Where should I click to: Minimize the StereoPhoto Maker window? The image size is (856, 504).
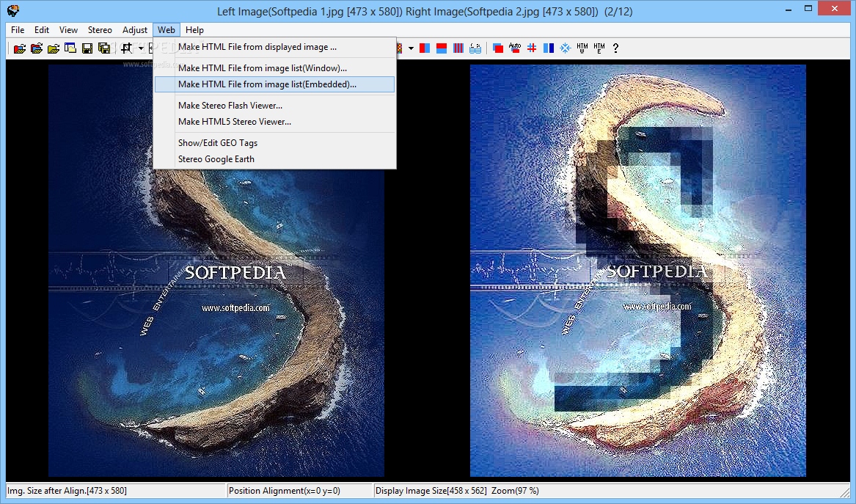click(x=789, y=10)
